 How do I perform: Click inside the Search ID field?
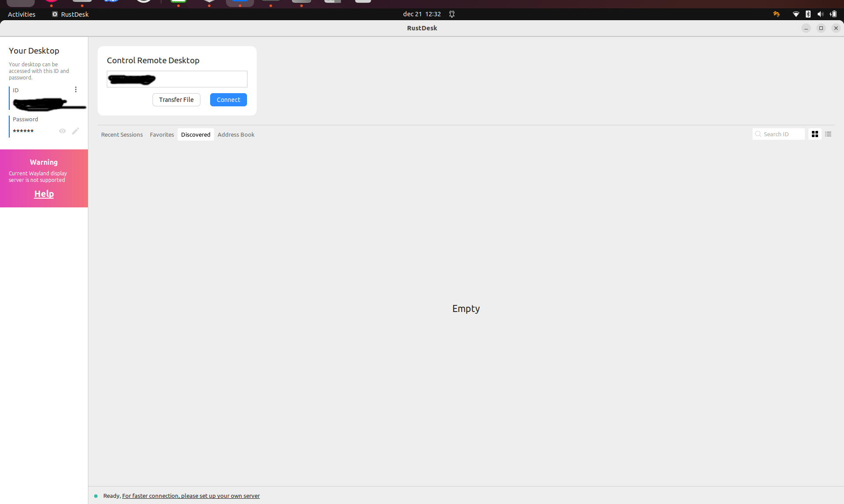pos(782,134)
